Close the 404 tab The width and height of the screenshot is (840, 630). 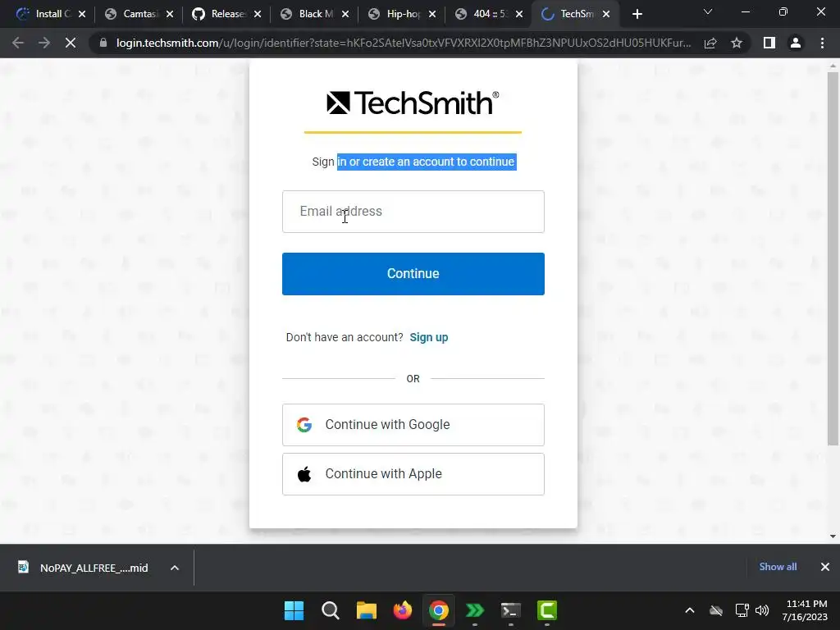(519, 14)
